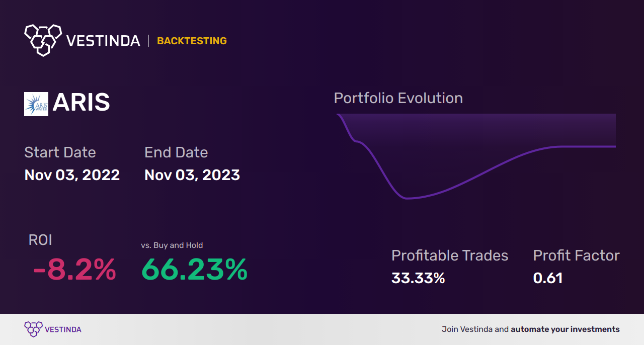The height and width of the screenshot is (345, 644).
Task: Click the ARIS ticker title
Action: tap(81, 103)
